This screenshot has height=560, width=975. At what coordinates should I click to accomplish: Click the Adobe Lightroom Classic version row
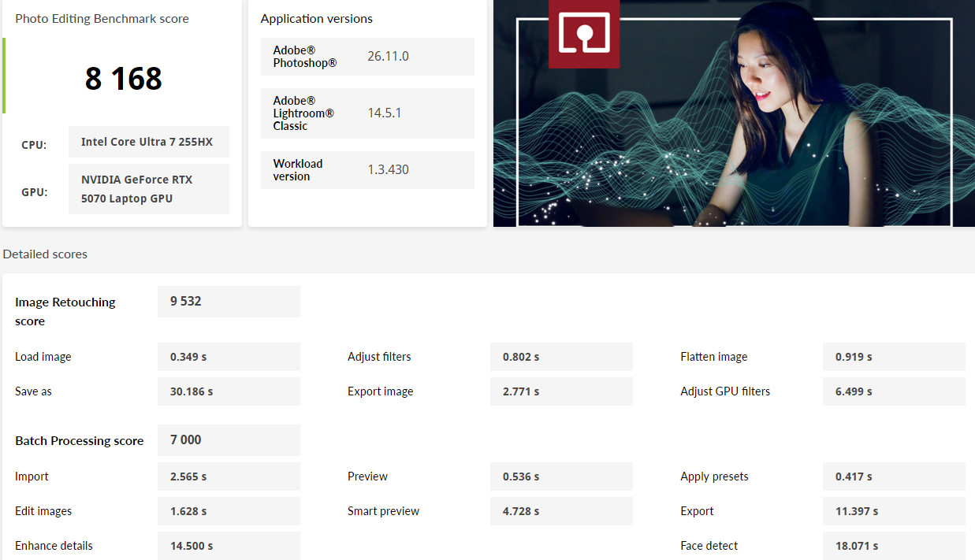[367, 113]
